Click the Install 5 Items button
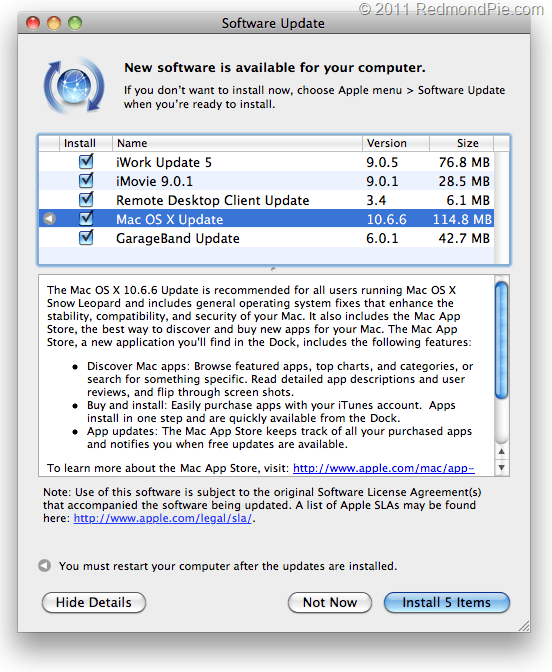Viewport: 552px width, 672px height. (x=447, y=603)
